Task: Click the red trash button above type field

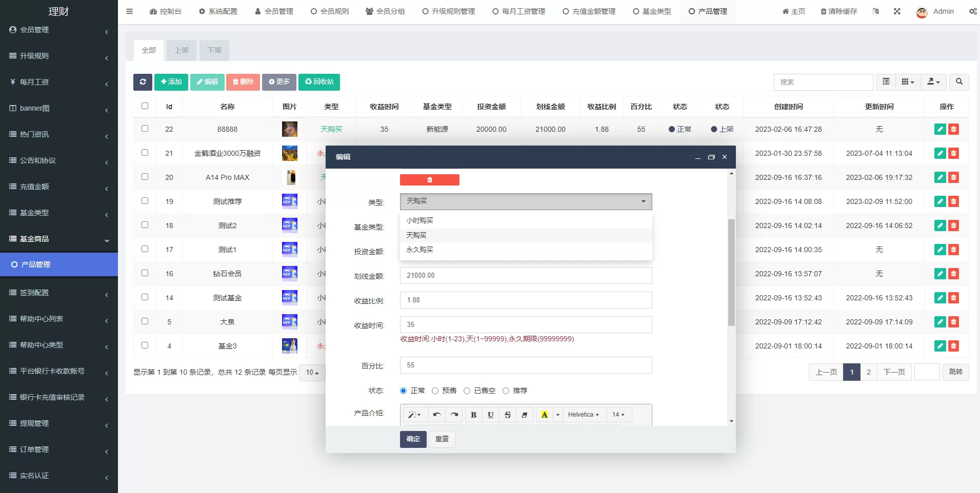Action: [429, 180]
